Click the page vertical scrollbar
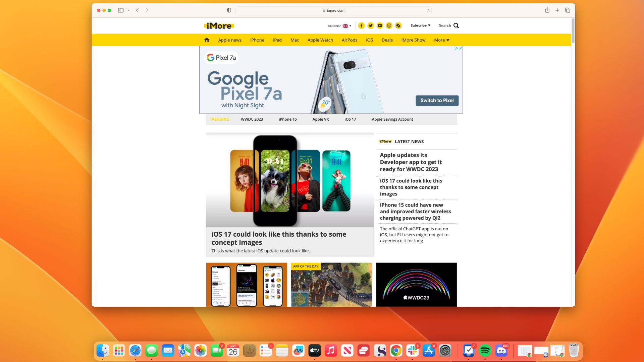 click(x=573, y=31)
